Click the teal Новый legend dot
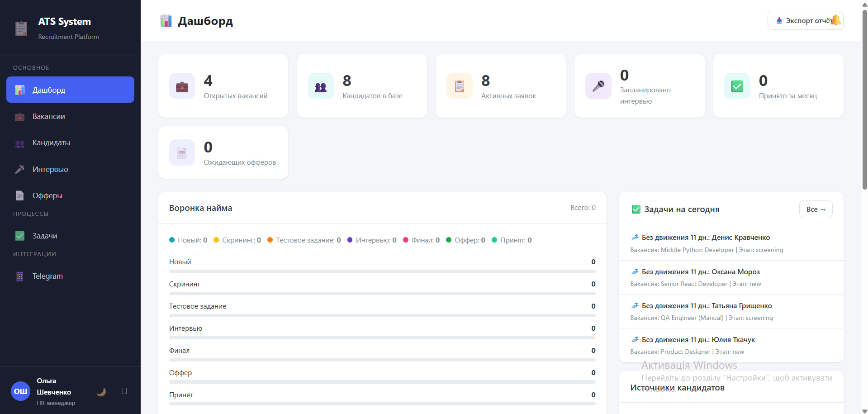The width and height of the screenshot is (868, 414). click(172, 240)
